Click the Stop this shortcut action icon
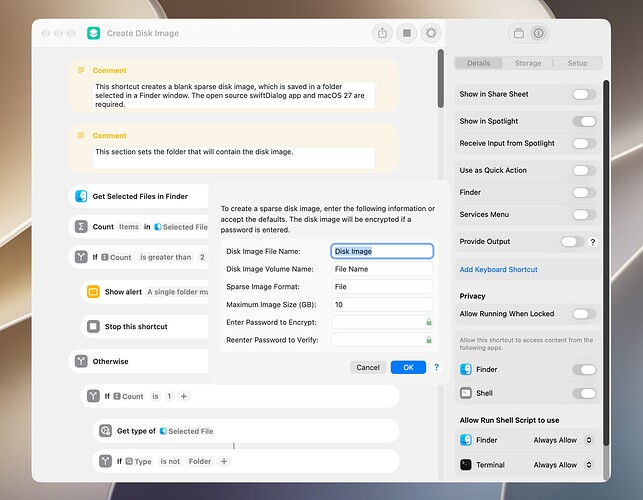643x500 pixels. coord(93,326)
